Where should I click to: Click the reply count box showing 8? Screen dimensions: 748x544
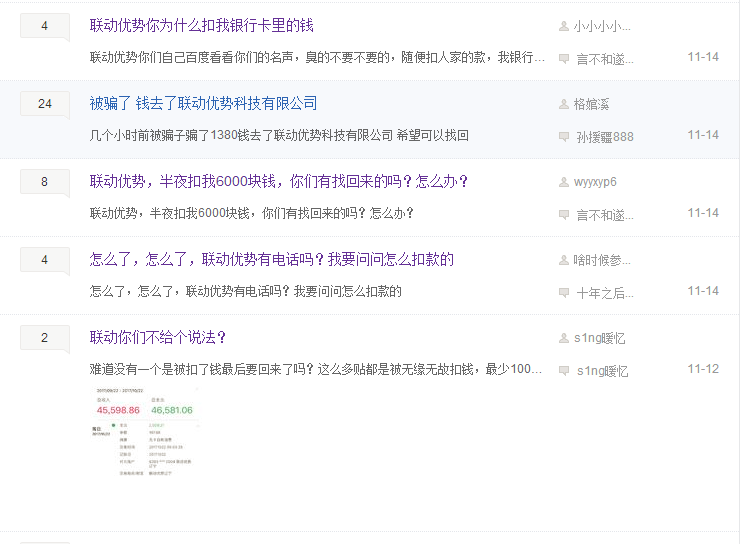[x=45, y=182]
